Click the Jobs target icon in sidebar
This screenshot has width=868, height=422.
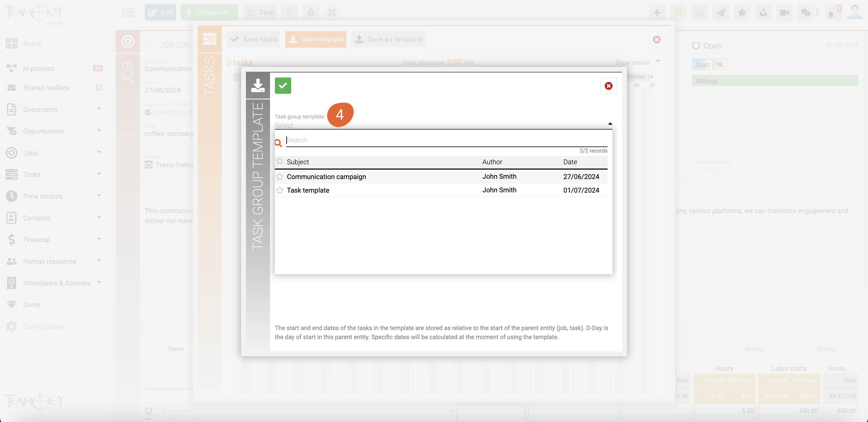11,153
